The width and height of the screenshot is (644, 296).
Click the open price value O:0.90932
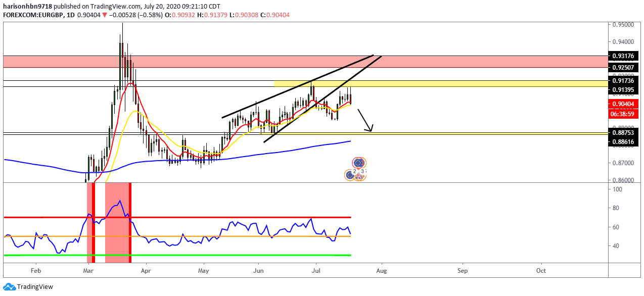[180, 15]
